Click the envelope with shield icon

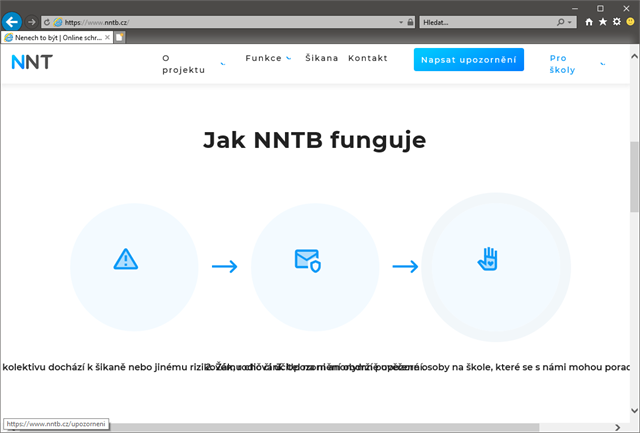pyautogui.click(x=308, y=261)
